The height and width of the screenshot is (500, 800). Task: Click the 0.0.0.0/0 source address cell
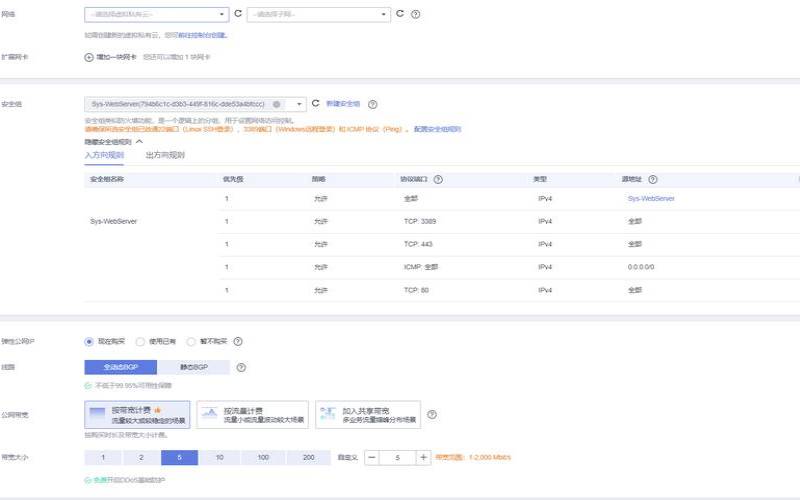(641, 267)
